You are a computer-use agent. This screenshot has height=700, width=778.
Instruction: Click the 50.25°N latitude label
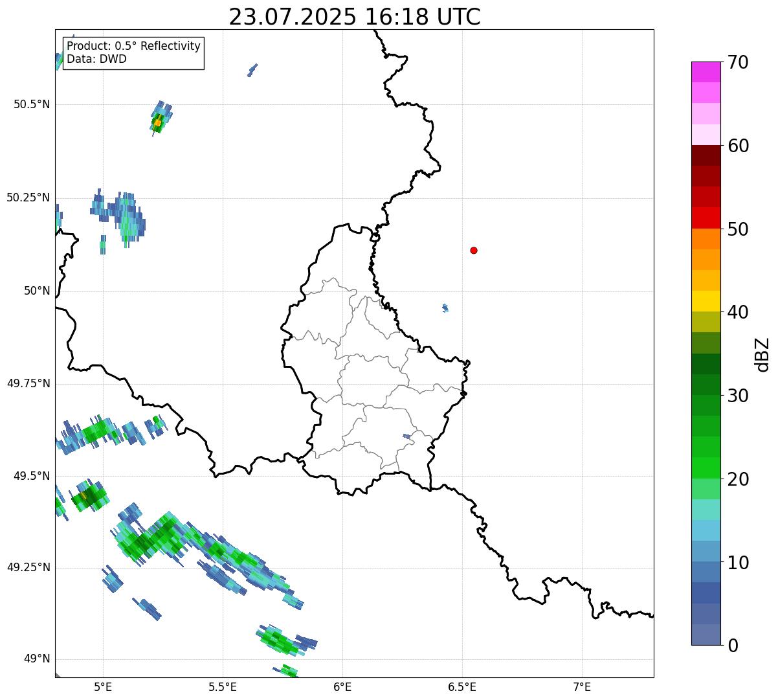click(x=28, y=198)
